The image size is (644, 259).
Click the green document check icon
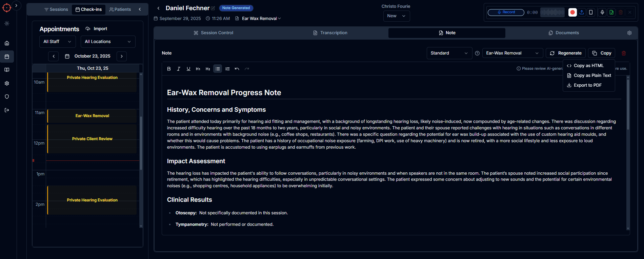tap(611, 12)
